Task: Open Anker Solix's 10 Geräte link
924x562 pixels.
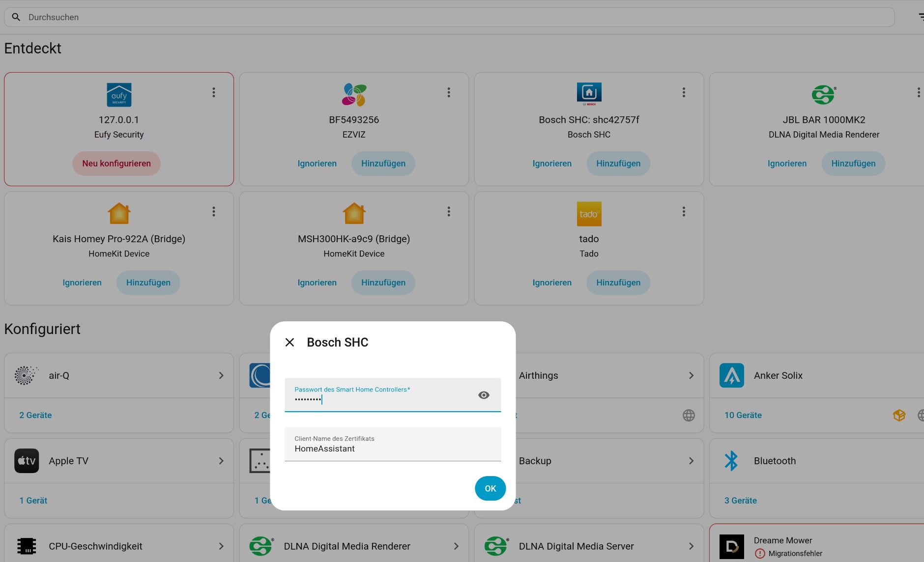Action: 743,415
